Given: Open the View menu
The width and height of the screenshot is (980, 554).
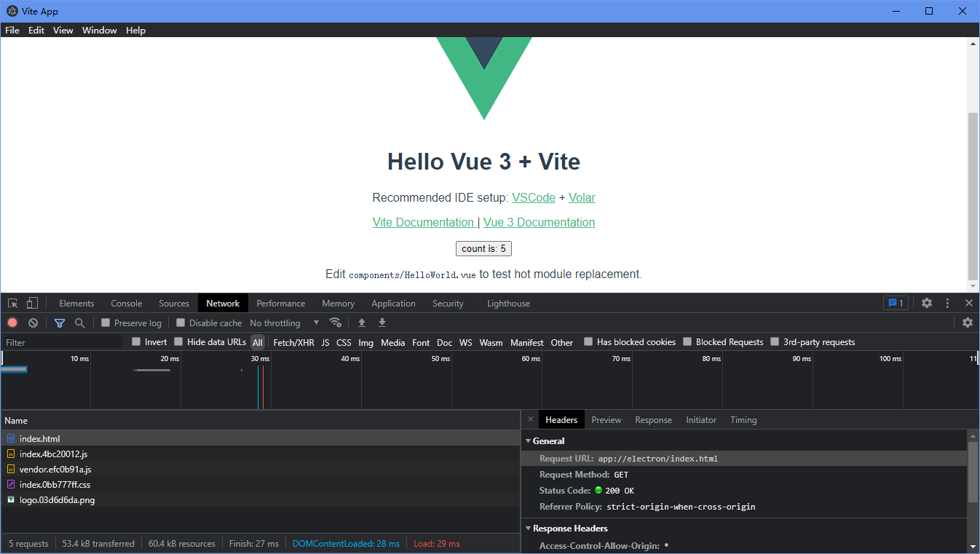Looking at the screenshot, I should tap(63, 30).
